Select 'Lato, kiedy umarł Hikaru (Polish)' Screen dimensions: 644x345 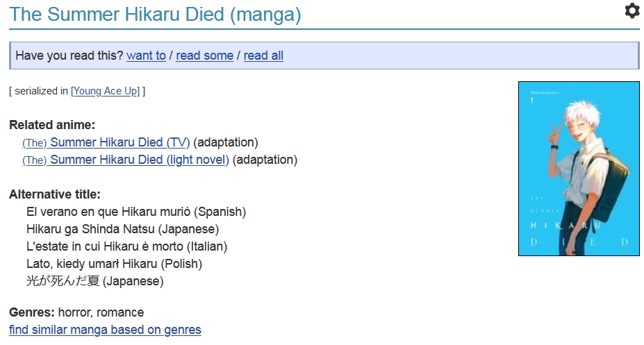point(114,263)
